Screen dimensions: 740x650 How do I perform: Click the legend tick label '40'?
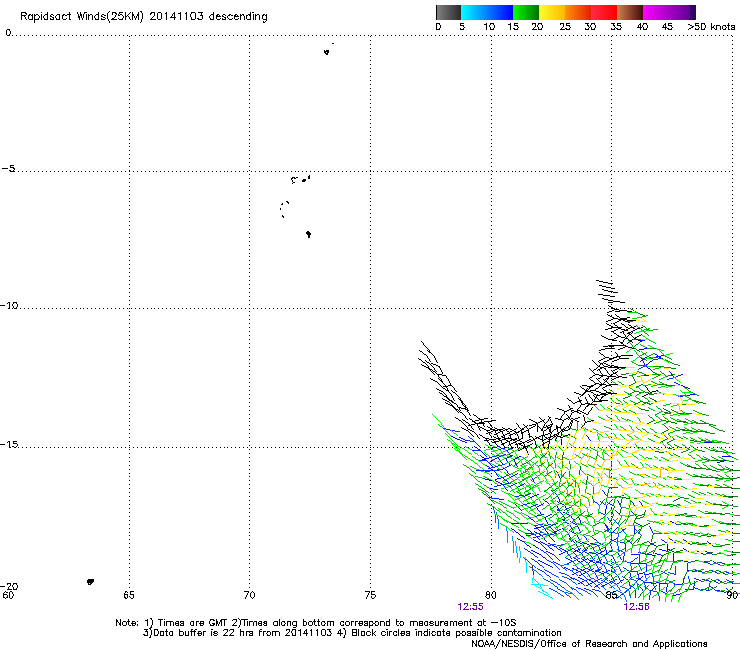tap(642, 27)
